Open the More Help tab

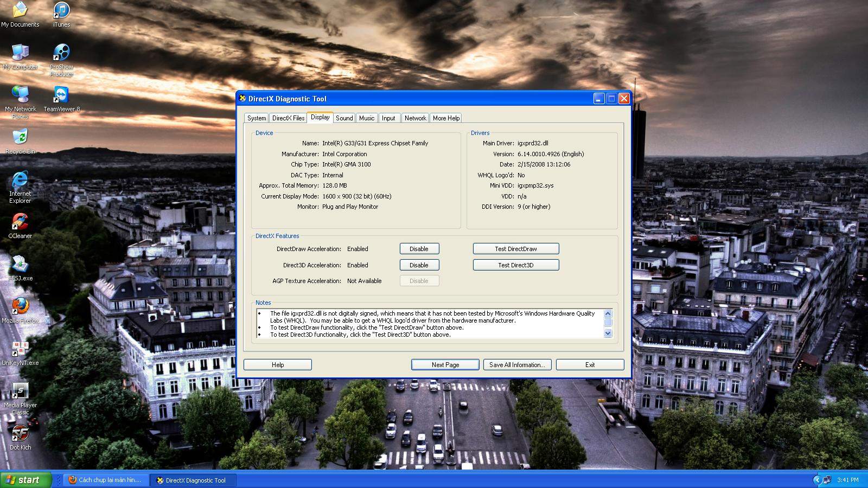[x=446, y=118]
